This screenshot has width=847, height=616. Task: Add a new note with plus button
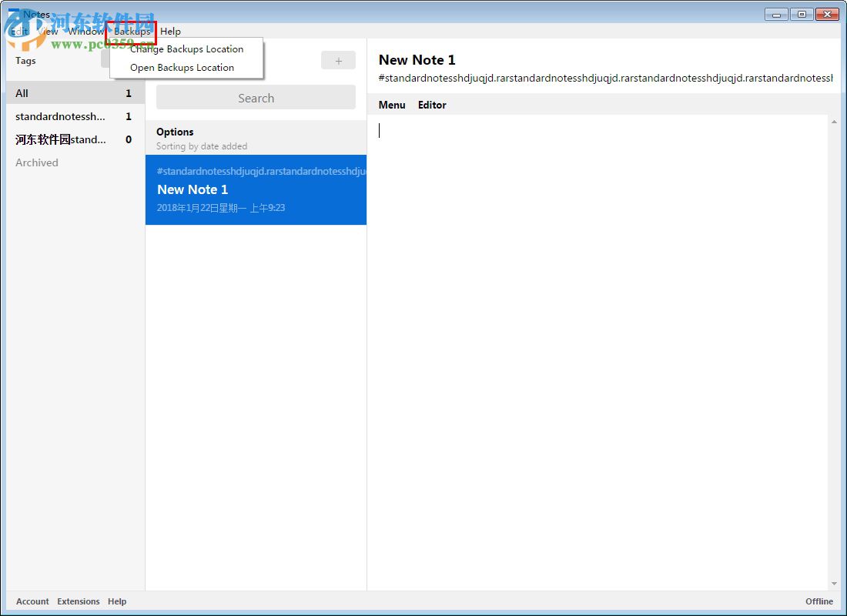(x=338, y=61)
